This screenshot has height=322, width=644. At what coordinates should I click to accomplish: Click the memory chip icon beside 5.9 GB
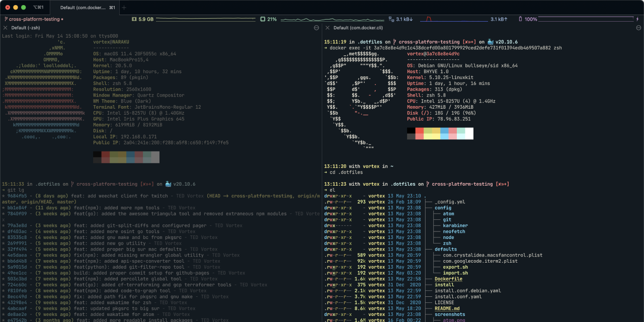134,19
